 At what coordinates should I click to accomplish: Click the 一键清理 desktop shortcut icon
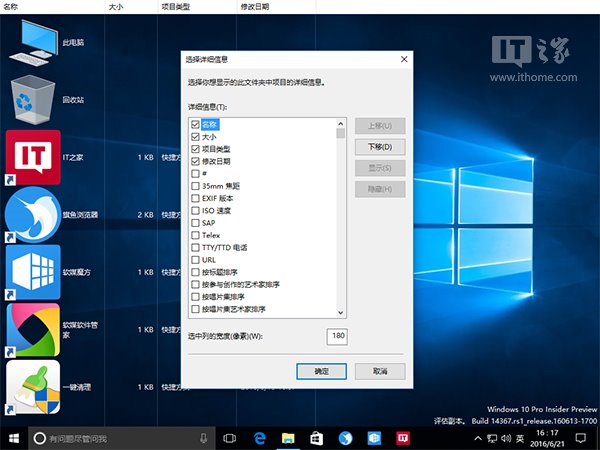32,384
